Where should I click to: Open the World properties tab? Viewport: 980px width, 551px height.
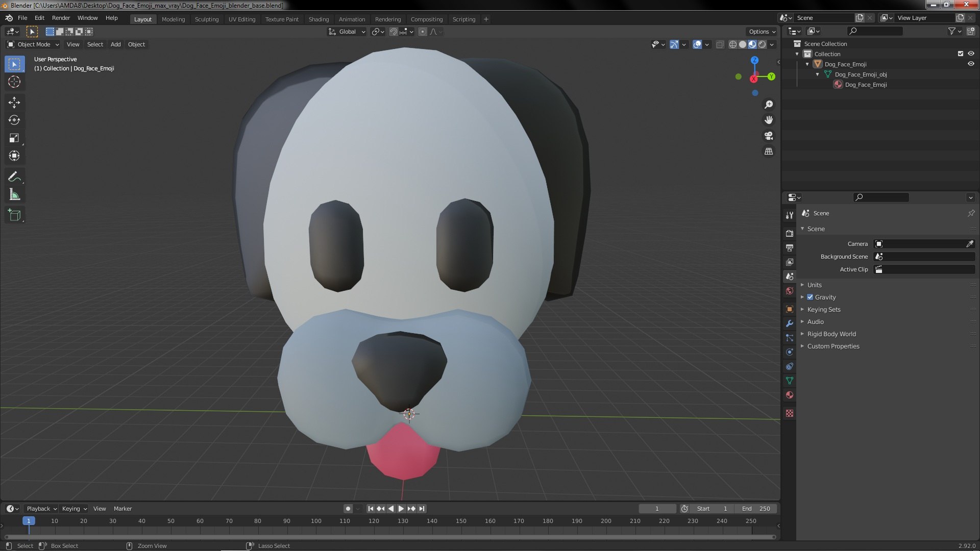pyautogui.click(x=790, y=291)
